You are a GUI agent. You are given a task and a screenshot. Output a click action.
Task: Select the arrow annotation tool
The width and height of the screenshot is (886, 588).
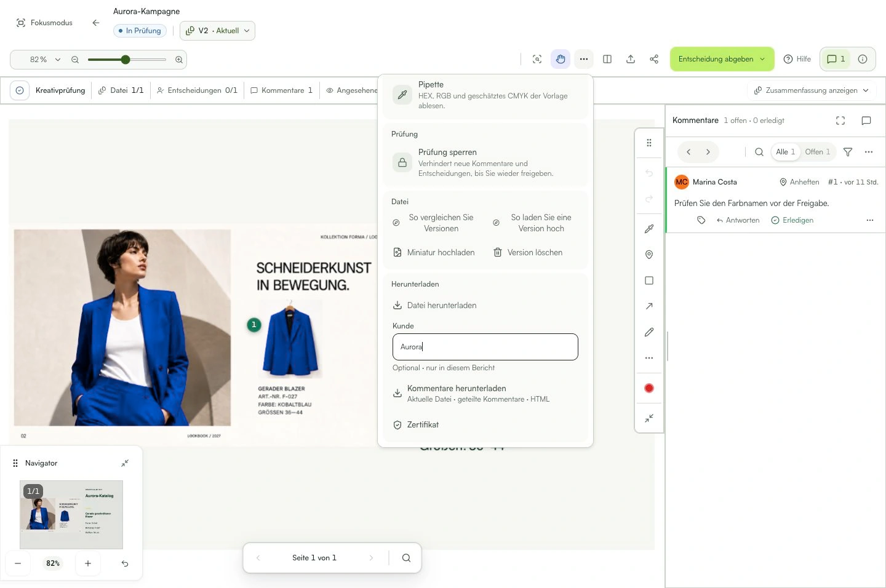coord(649,306)
